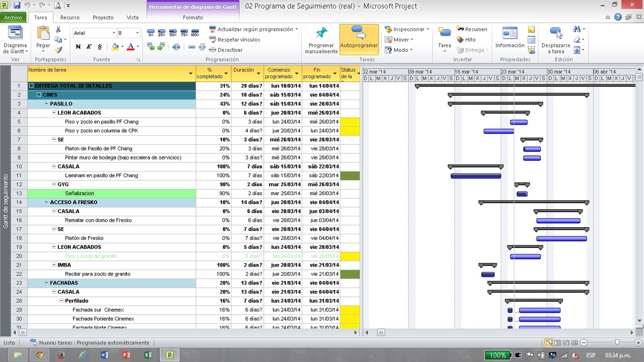
Task: Open the Archivo tab
Action: tap(13, 18)
